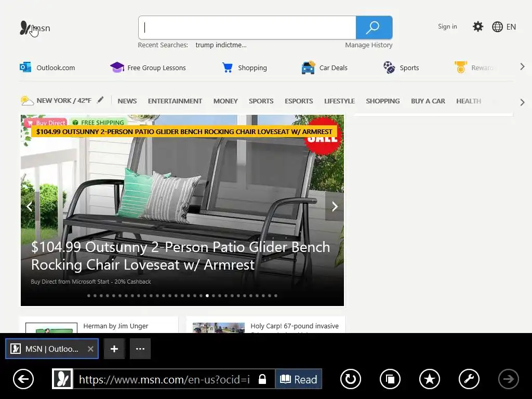The width and height of the screenshot is (532, 399).
Task: Open the Shopping cart shortcut
Action: coord(244,68)
